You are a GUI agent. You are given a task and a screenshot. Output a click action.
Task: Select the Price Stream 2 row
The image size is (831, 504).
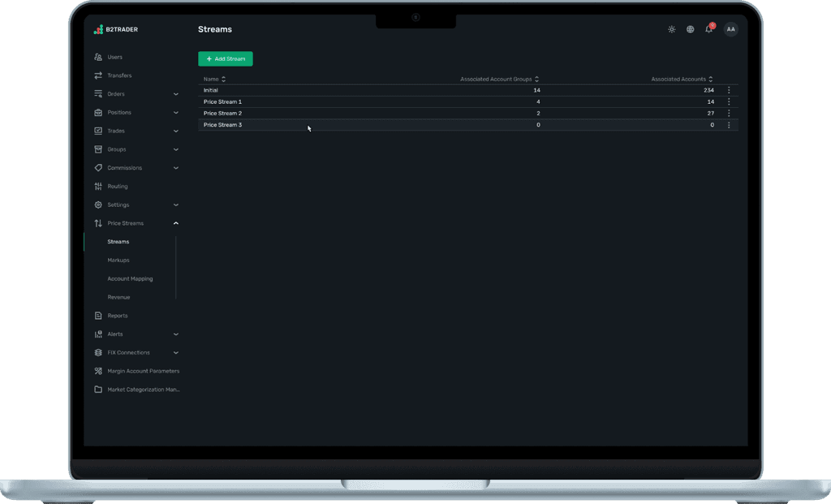(468, 114)
